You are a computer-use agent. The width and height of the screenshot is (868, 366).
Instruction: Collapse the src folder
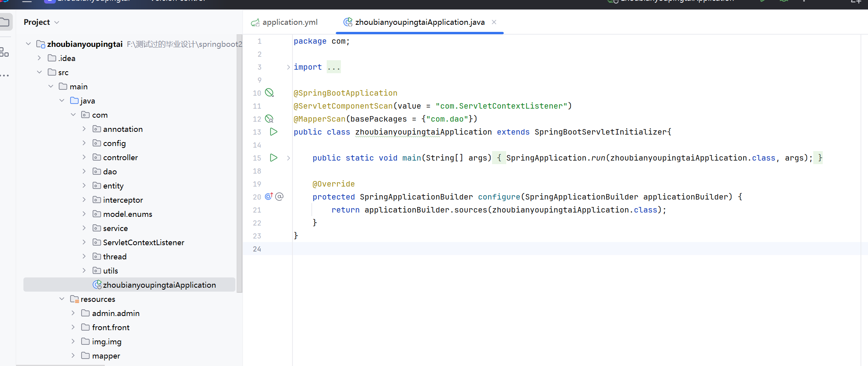point(39,72)
